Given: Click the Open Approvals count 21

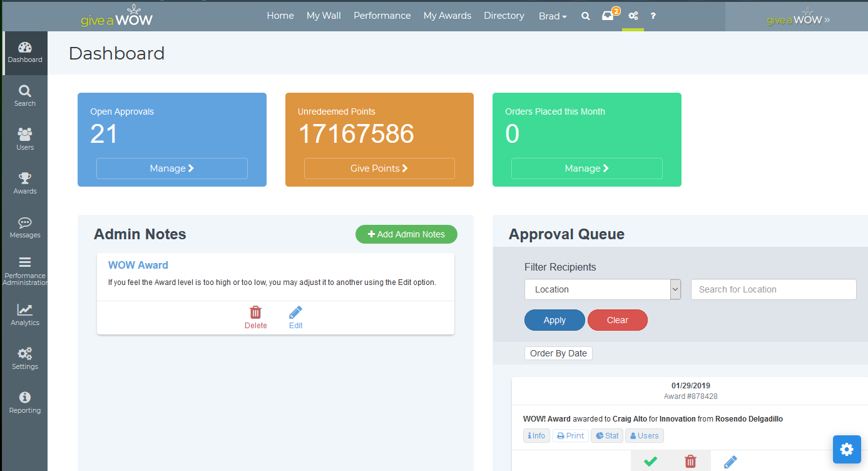Looking at the screenshot, I should [104, 134].
